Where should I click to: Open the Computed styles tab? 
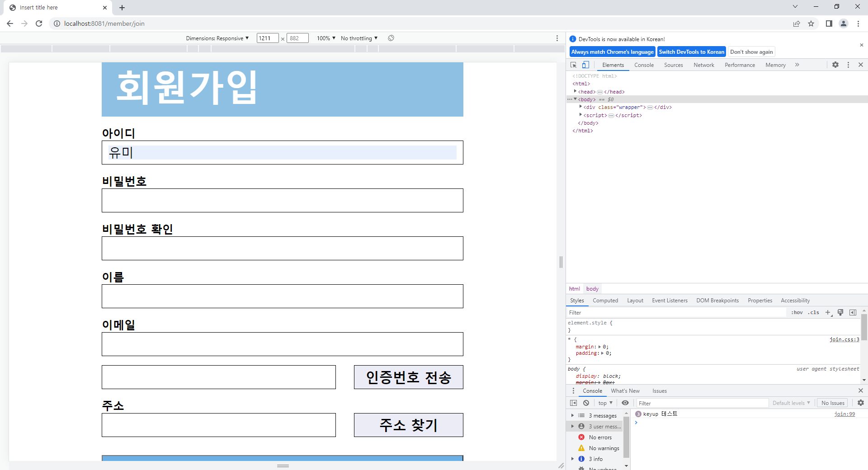pyautogui.click(x=605, y=301)
